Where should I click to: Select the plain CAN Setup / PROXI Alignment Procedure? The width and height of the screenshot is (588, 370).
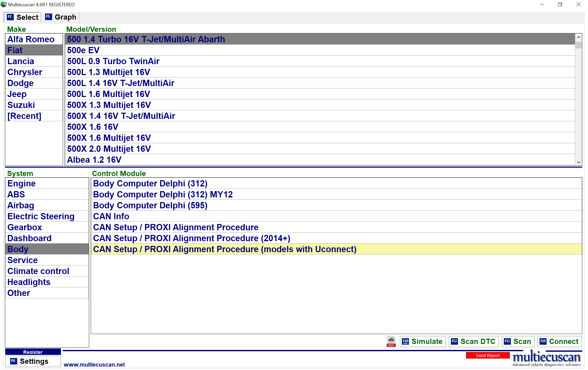[x=336, y=227]
